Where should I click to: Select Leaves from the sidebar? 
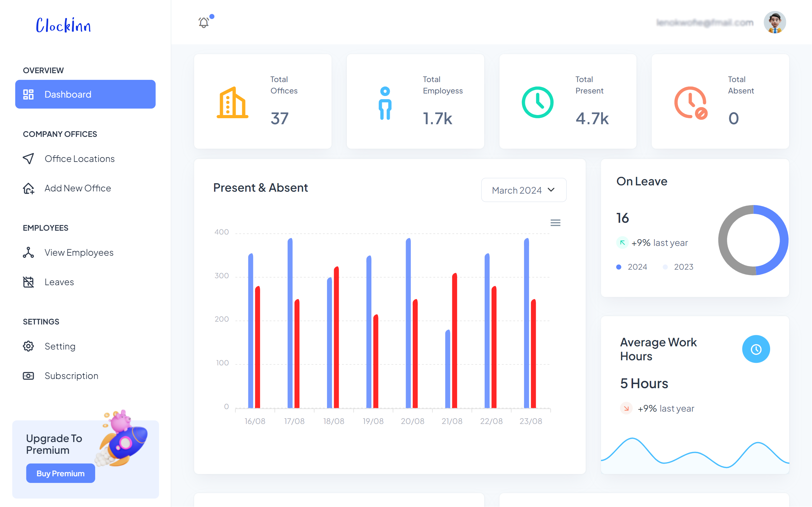tap(59, 282)
